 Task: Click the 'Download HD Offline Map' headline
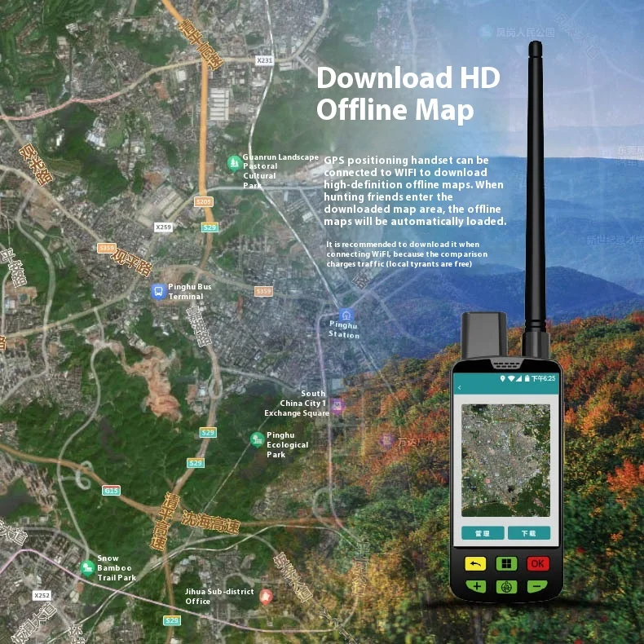[x=408, y=94]
